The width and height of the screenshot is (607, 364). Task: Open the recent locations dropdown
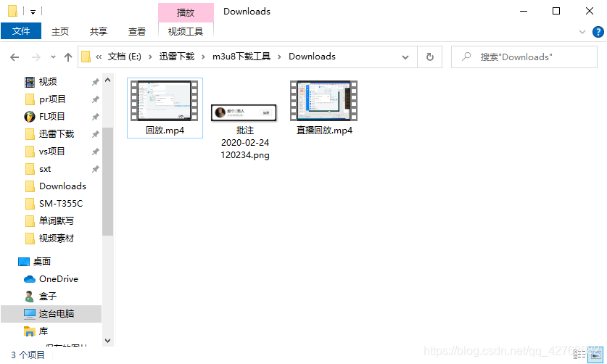(53, 57)
